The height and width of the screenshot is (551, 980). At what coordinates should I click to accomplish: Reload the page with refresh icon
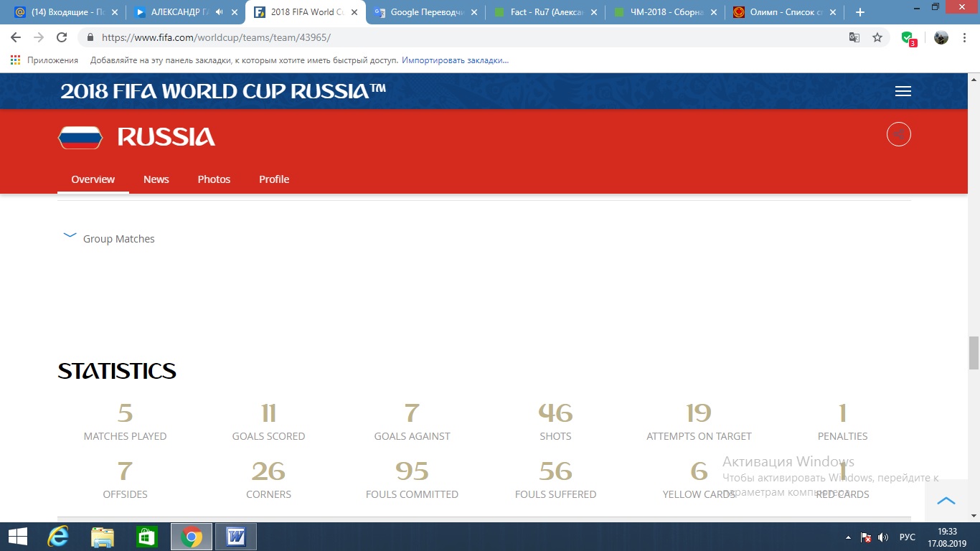62,37
